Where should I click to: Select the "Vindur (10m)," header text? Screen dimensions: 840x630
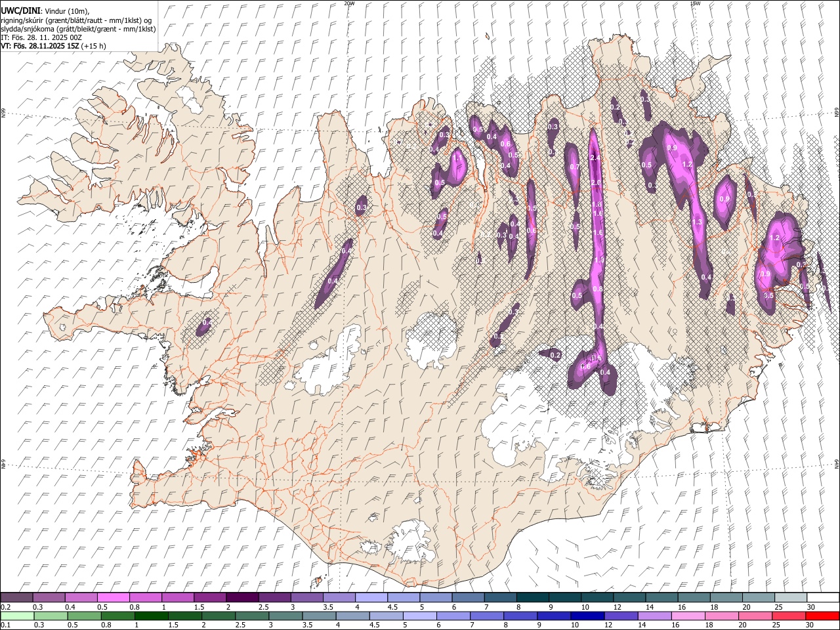[67, 10]
